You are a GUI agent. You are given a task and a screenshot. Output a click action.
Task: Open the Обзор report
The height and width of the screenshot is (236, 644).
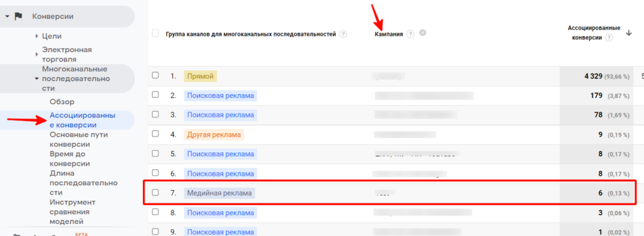click(x=62, y=102)
